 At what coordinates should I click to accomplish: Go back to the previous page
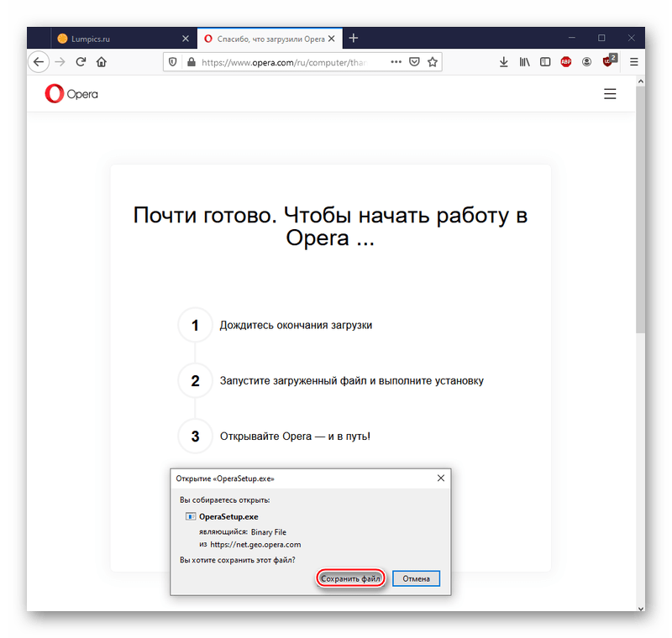pyautogui.click(x=39, y=62)
